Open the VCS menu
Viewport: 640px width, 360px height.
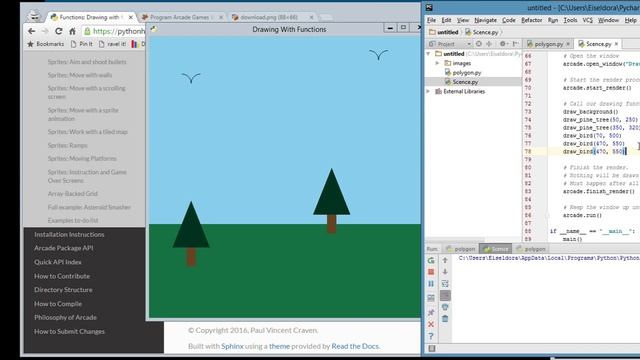pyautogui.click(x=587, y=20)
